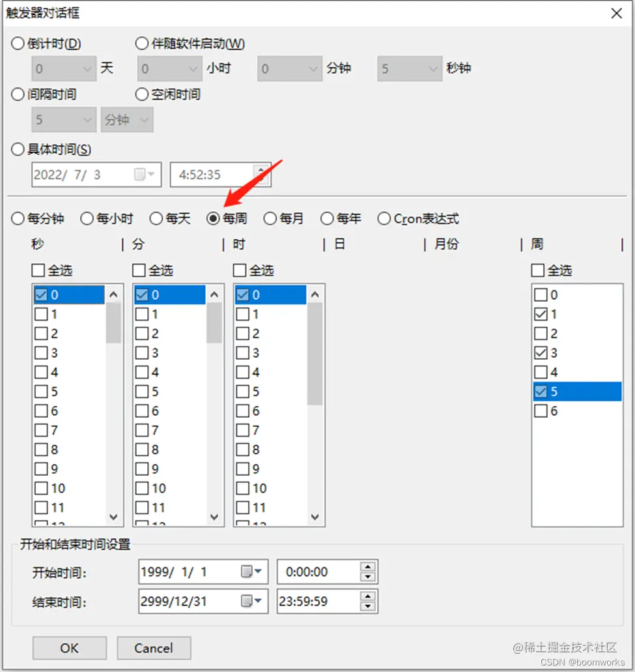Viewport: 635px width, 672px height.
Task: Click seconds list scroll up arrow
Action: click(113, 295)
